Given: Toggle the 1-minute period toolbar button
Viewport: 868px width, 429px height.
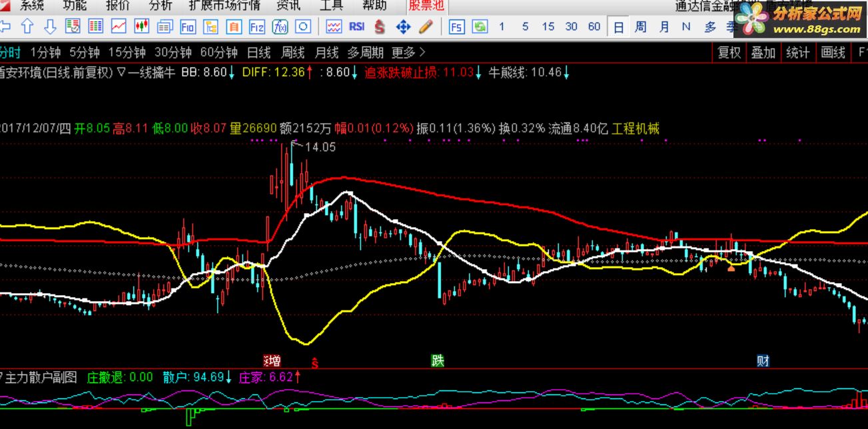Looking at the screenshot, I should tap(502, 27).
